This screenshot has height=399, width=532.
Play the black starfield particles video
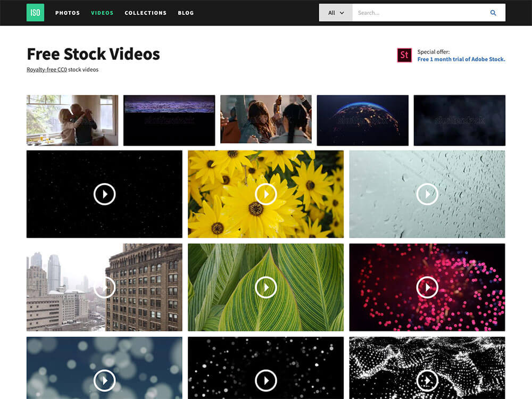(x=104, y=194)
